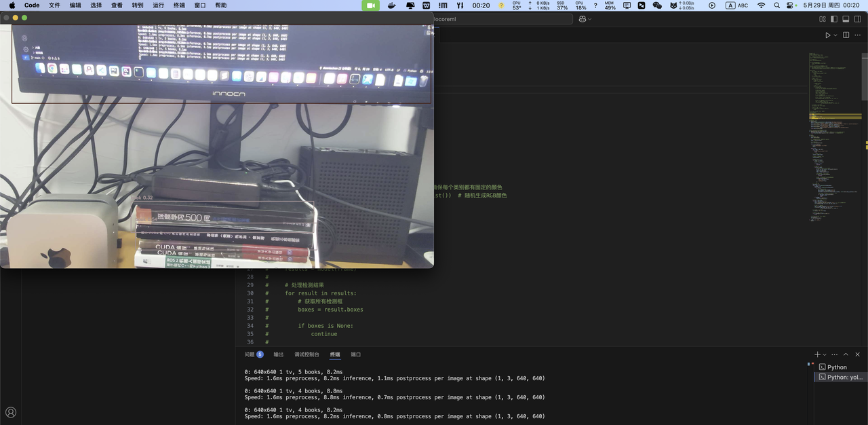Viewport: 868px width, 425px height.
Task: Select the Python terminal entry
Action: 836,367
